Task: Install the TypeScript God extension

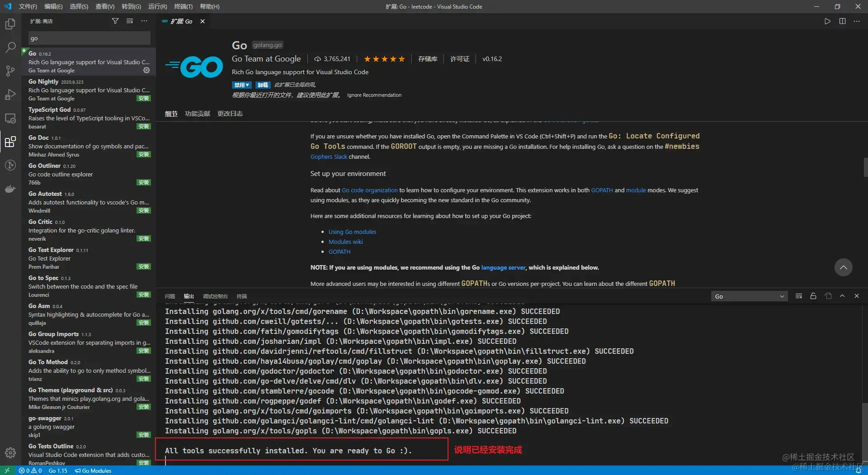Action: (144, 126)
